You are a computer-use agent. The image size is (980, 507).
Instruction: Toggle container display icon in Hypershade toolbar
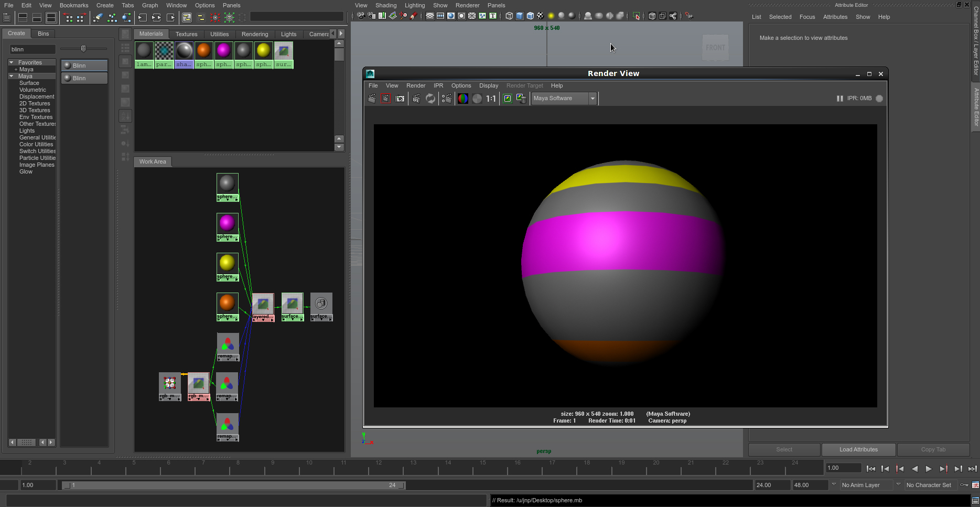click(187, 17)
